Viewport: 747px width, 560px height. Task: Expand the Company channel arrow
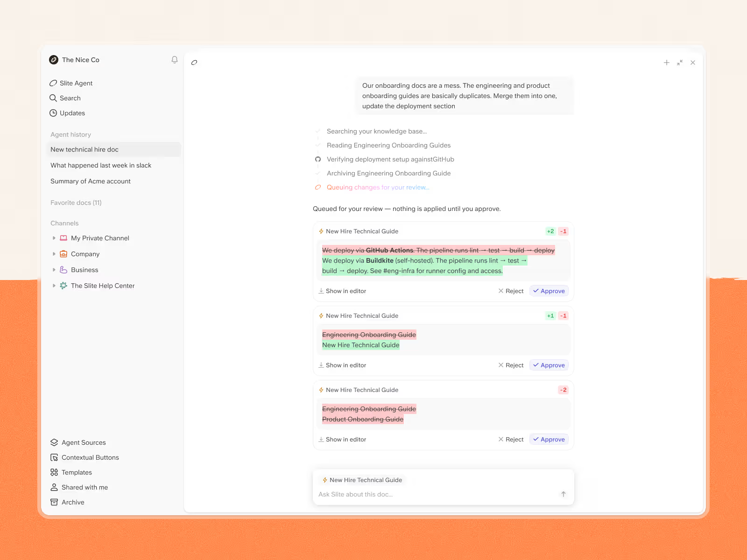point(54,254)
